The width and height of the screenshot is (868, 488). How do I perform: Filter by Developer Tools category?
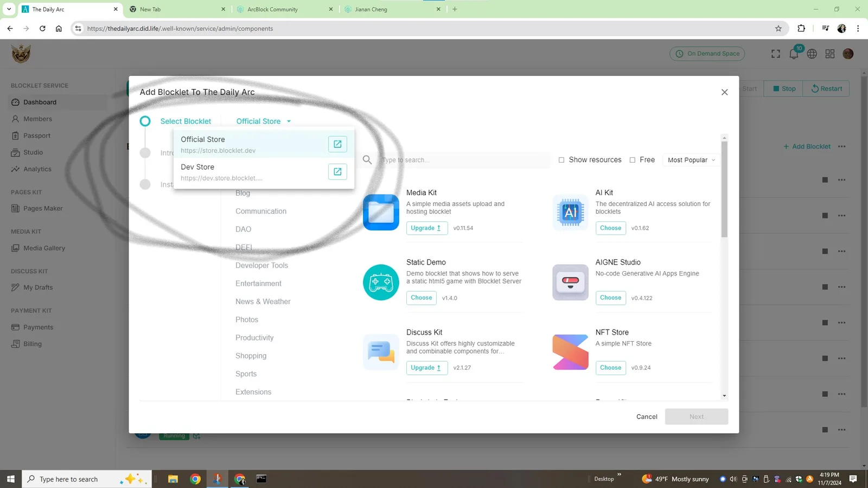click(x=261, y=266)
